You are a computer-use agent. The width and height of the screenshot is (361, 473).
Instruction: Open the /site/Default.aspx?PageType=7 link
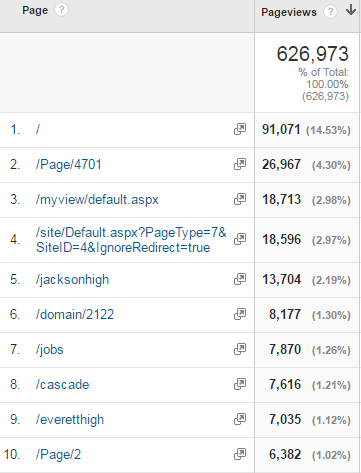pos(131,240)
